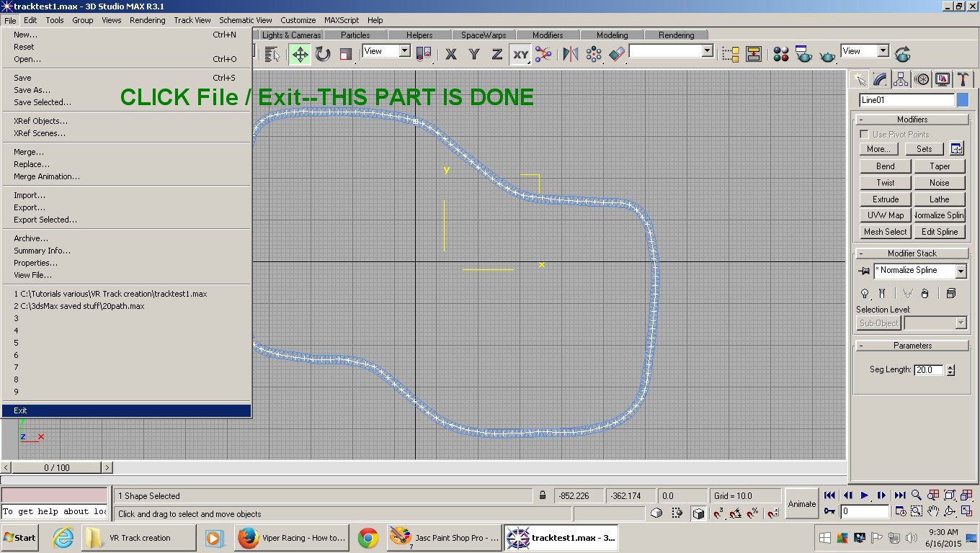Open the Utilities hammer panel
The height and width of the screenshot is (553, 980).
pyautogui.click(x=963, y=79)
